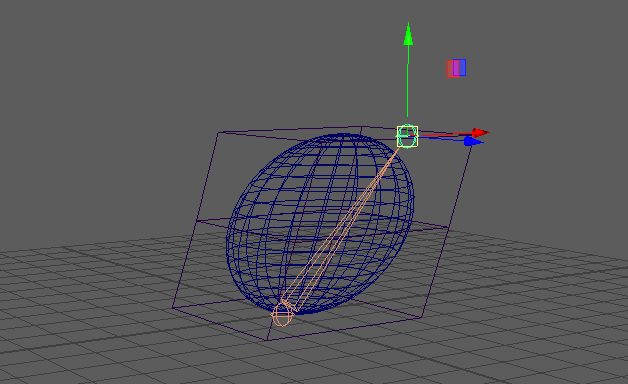This screenshot has width=628, height=384.
Task: Click the red and blue plane handle
Action: 457,68
